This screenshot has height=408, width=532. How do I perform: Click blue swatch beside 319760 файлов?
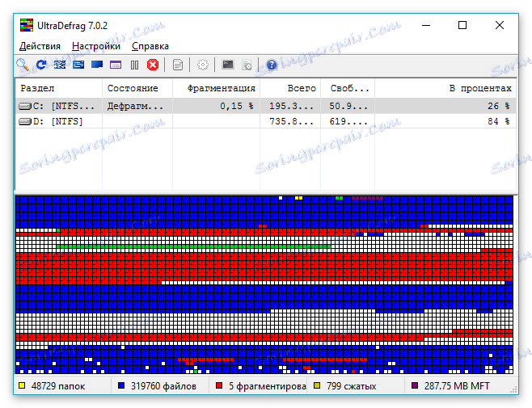(120, 385)
